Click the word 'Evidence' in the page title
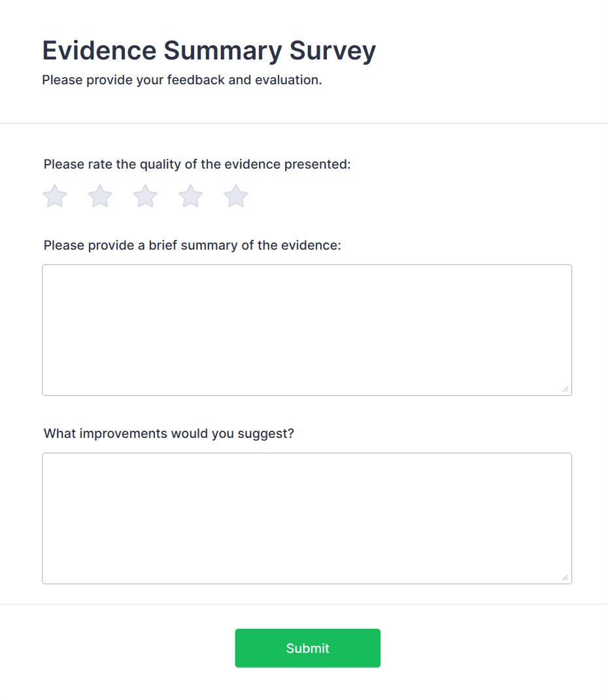608x700 pixels. click(x=99, y=50)
